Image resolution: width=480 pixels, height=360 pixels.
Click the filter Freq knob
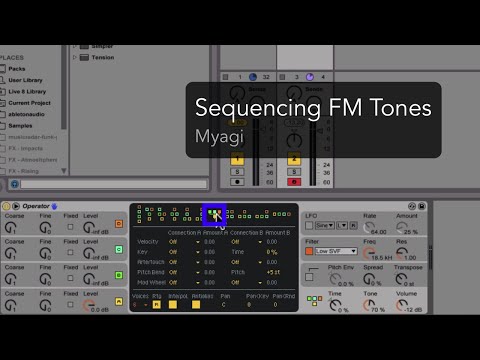click(x=369, y=253)
